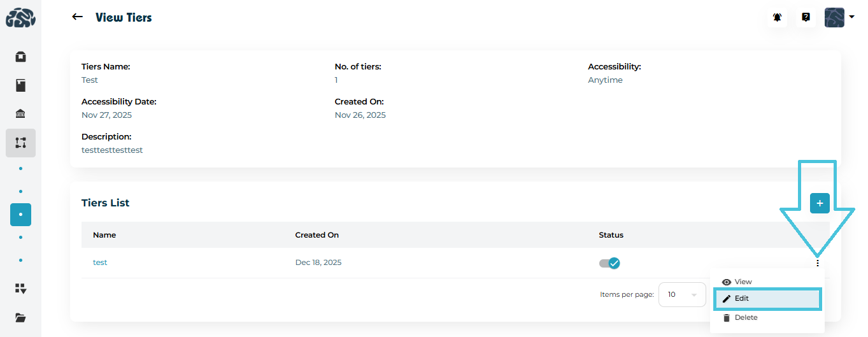Open the notifications bell
This screenshot has width=868, height=337.
tap(777, 17)
